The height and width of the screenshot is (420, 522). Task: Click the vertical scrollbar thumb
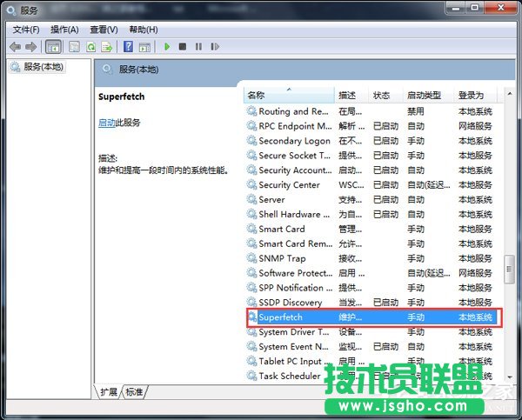click(509, 270)
